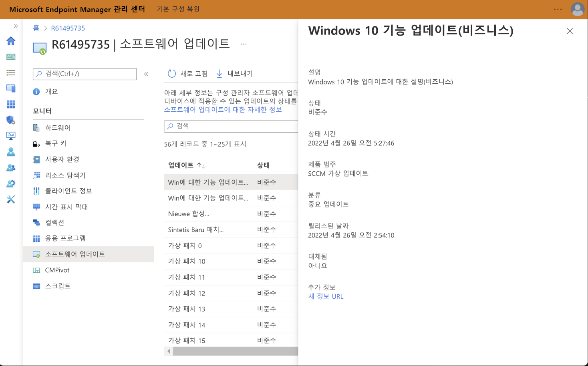Select the 가상 패치 12 row
The width and height of the screenshot is (588, 366).
tap(231, 293)
